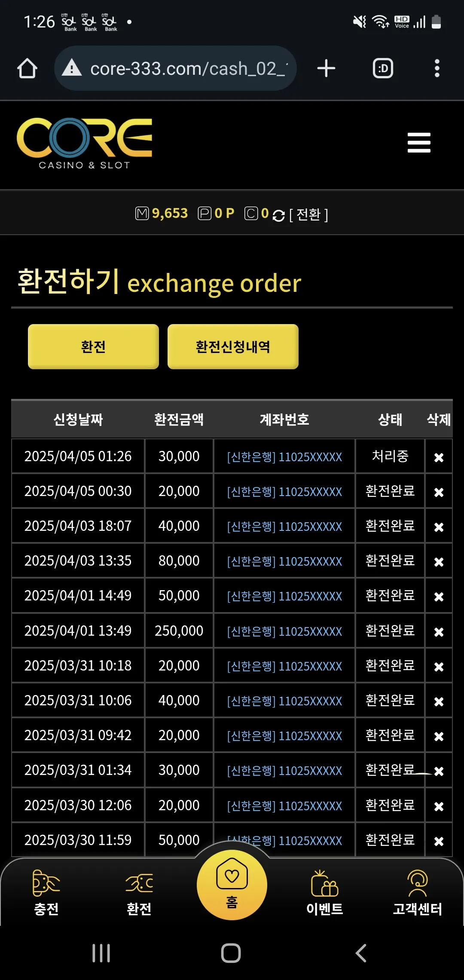Open the browser tab switcher icon
This screenshot has height=980, width=464.
pos(383,68)
